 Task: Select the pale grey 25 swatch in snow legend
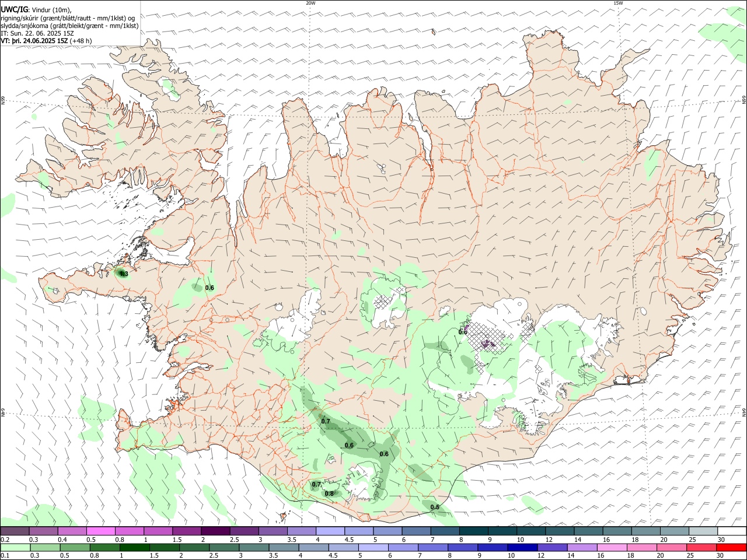pos(703,531)
